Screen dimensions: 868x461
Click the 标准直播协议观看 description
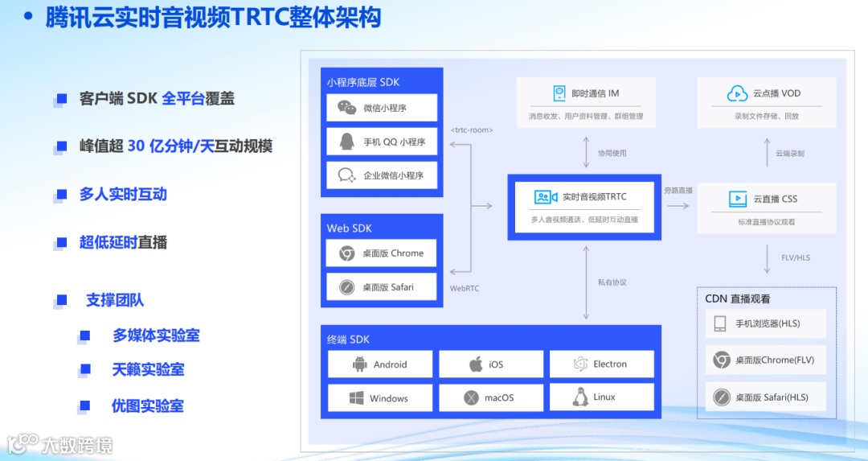[x=766, y=221]
